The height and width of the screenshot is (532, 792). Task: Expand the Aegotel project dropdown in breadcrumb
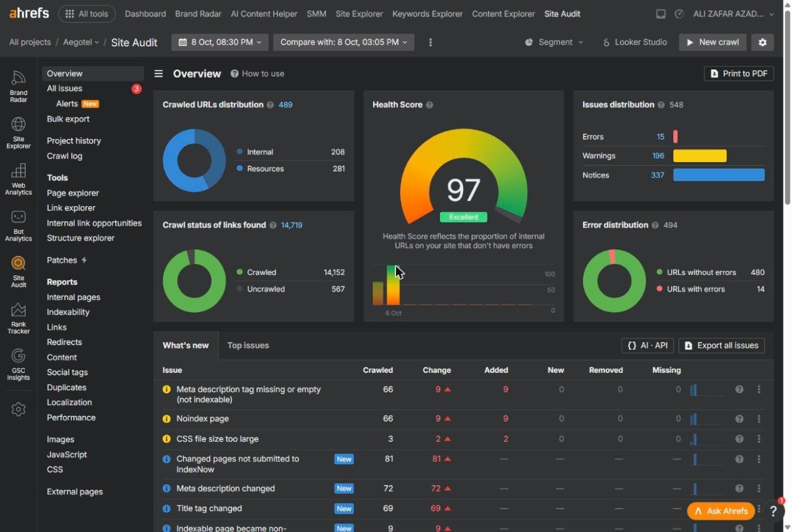(x=81, y=42)
